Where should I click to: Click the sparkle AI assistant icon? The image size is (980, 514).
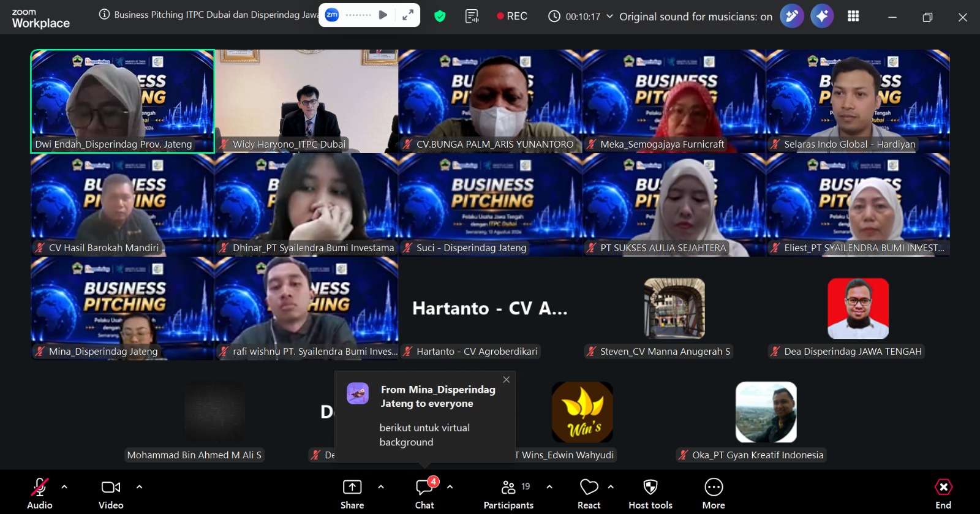click(x=822, y=16)
